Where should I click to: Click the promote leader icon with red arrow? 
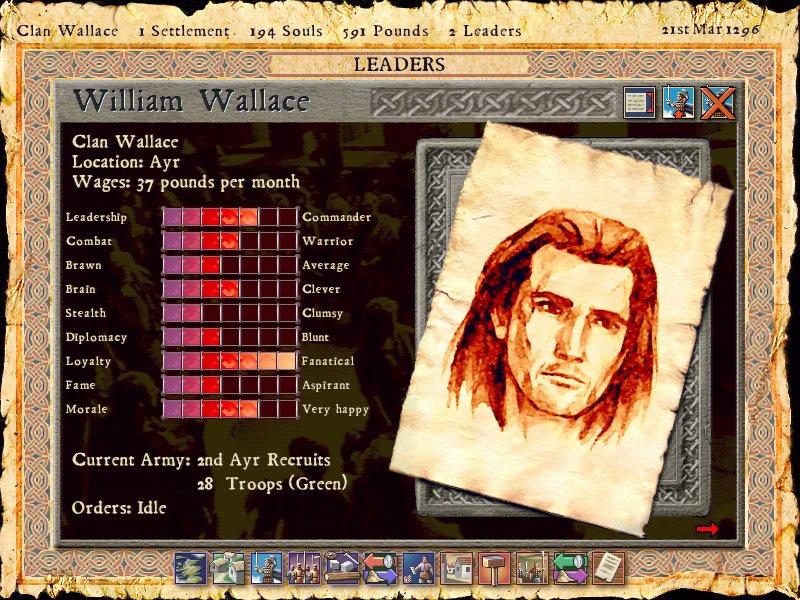point(678,103)
